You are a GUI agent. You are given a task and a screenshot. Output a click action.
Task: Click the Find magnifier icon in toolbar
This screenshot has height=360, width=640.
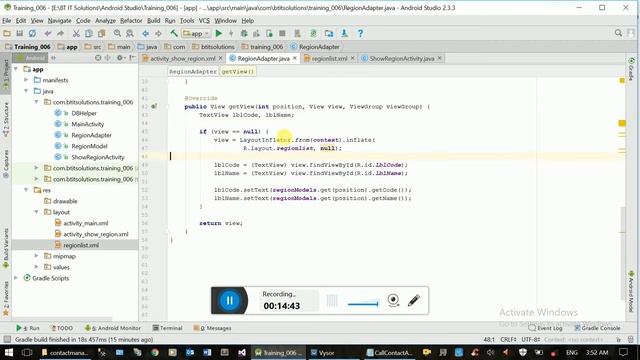point(117,33)
